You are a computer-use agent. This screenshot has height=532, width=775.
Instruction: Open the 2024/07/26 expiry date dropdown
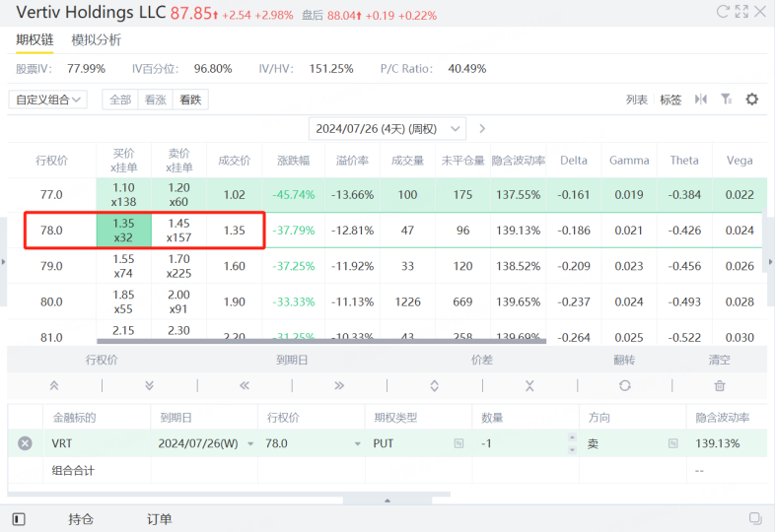(387, 128)
